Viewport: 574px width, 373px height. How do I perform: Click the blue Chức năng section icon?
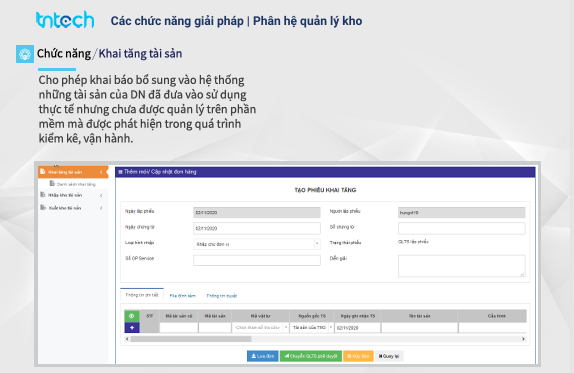[25, 54]
